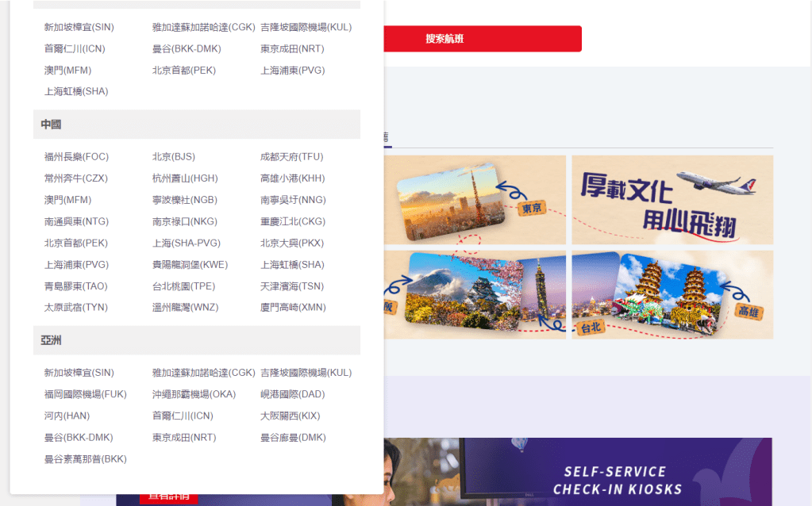The height and width of the screenshot is (506, 812).
Task: Choose 台北桃園(TPE) from the list
Action: click(x=183, y=286)
